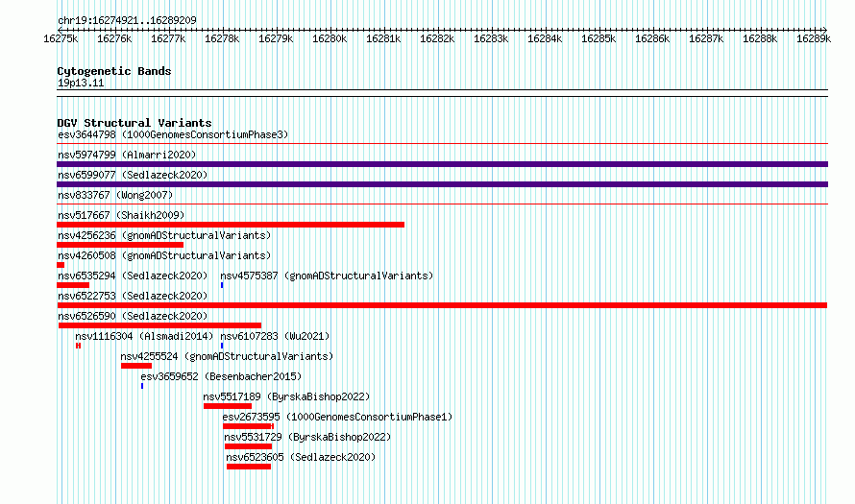This screenshot has height=504, width=855.
Task: Select nsv6107283 (Wu2021) label
Action: (275, 336)
